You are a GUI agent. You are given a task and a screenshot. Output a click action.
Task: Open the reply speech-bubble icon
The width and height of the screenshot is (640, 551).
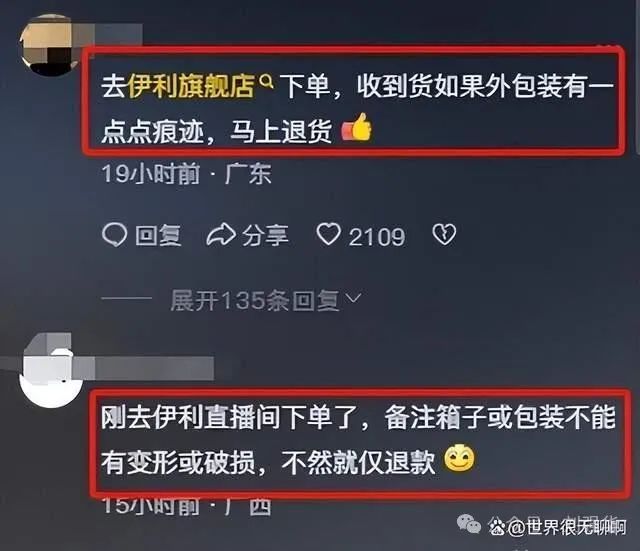114,235
